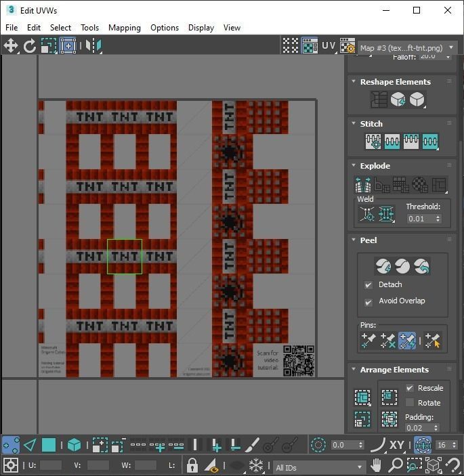Collapse the Peel rollout
The height and width of the screenshot is (476, 464).
[354, 240]
